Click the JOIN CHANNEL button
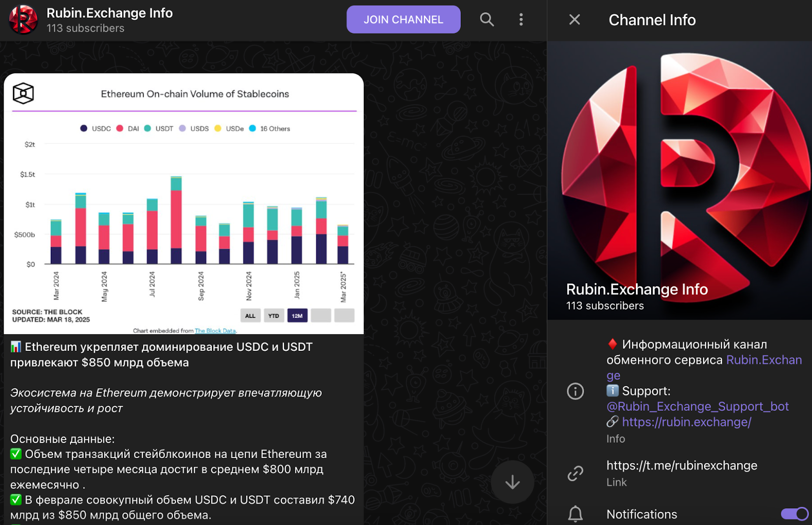 tap(403, 20)
